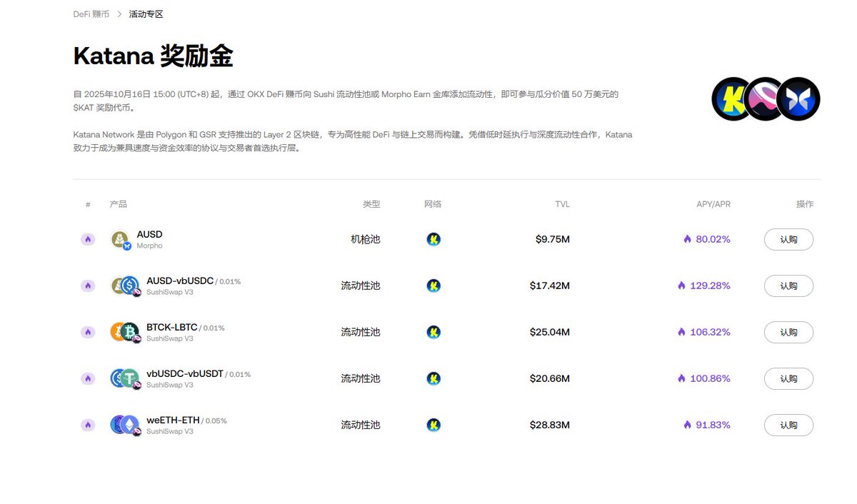Click the 80.02% APY value
The width and height of the screenshot is (857, 504).
point(713,239)
